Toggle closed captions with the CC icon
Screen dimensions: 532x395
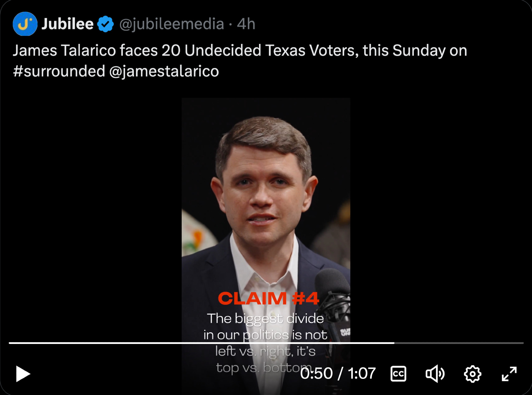coord(398,374)
